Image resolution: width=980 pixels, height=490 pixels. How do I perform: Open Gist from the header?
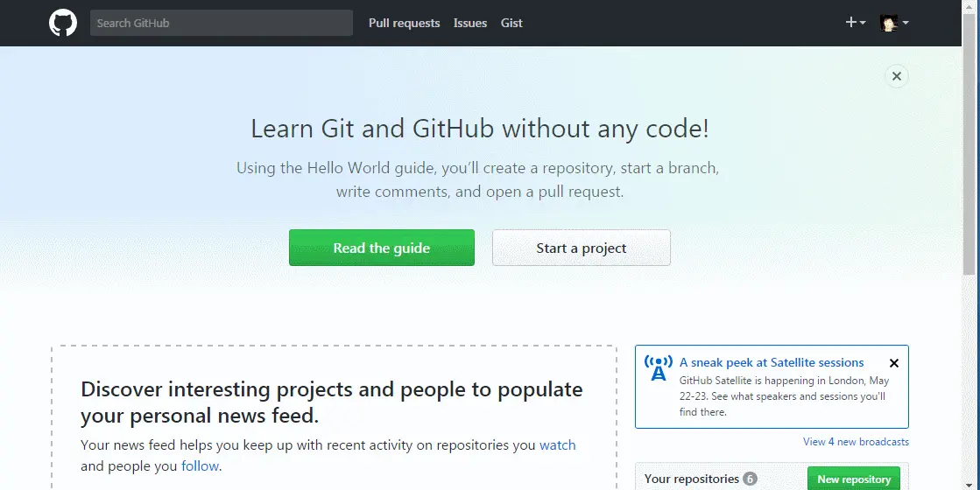[x=511, y=23]
